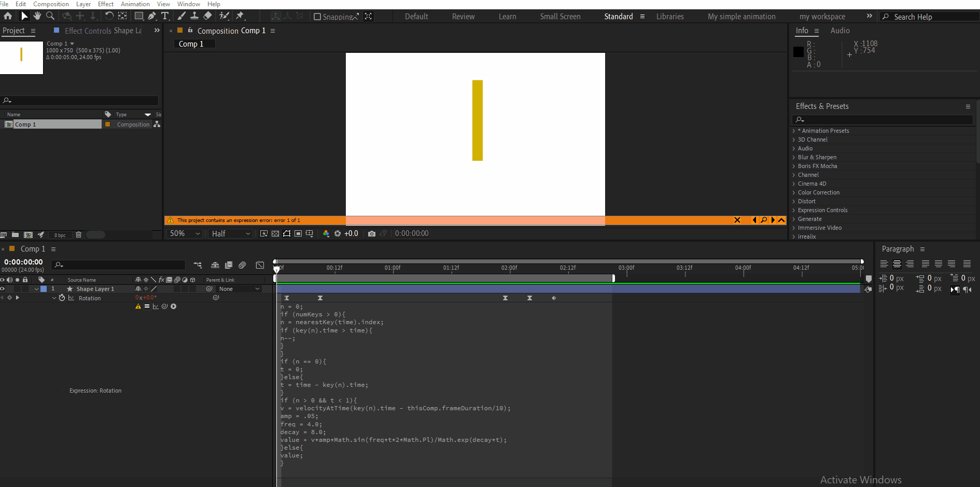This screenshot has width=980, height=487.
Task: Open the Graph Editor in the timeline
Action: pos(260,265)
